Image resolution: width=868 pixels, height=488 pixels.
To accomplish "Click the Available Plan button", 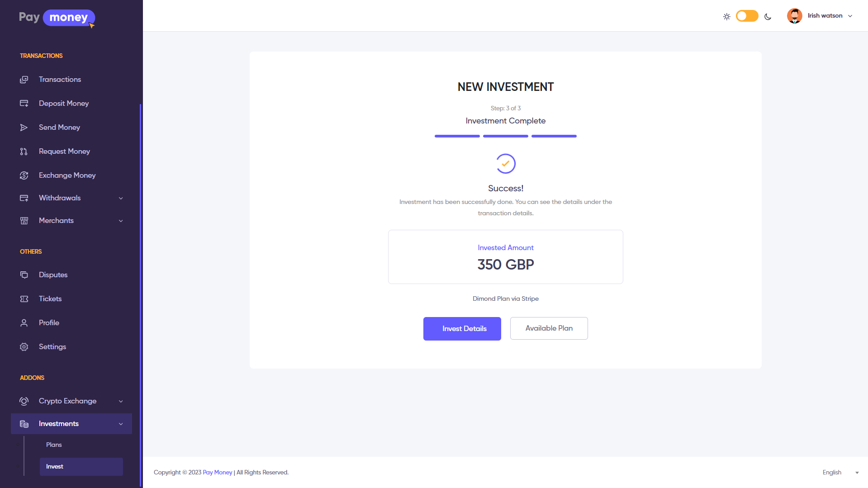I will (x=549, y=328).
